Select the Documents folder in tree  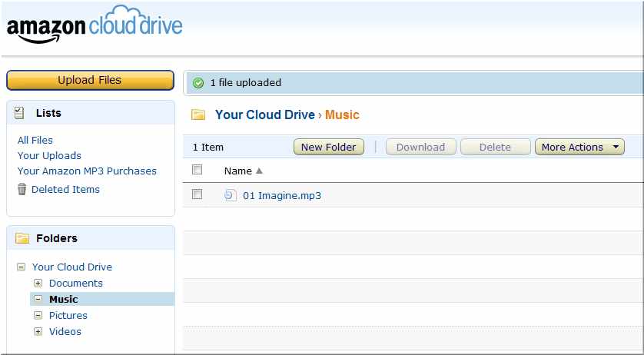[x=76, y=283]
